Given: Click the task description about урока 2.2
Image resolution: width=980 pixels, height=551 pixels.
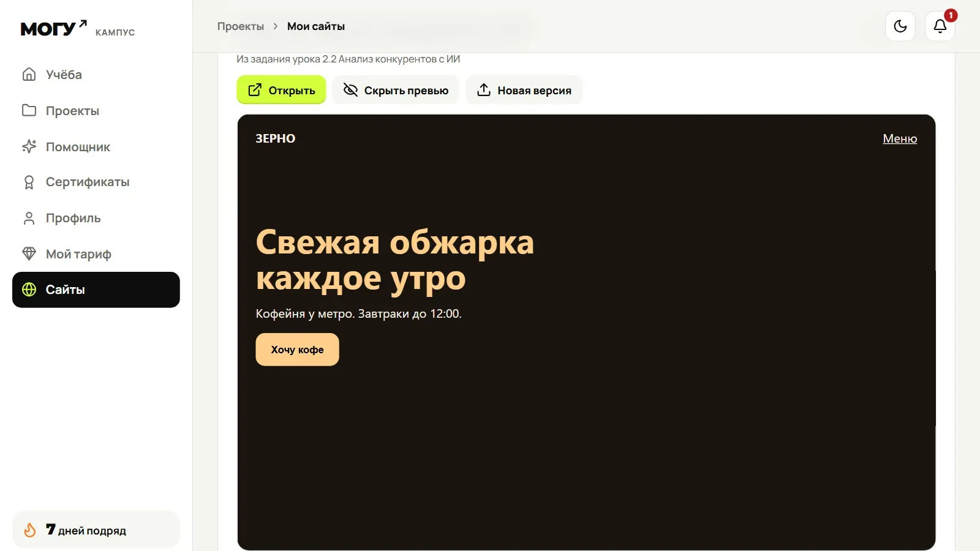Looking at the screenshot, I should [x=348, y=59].
